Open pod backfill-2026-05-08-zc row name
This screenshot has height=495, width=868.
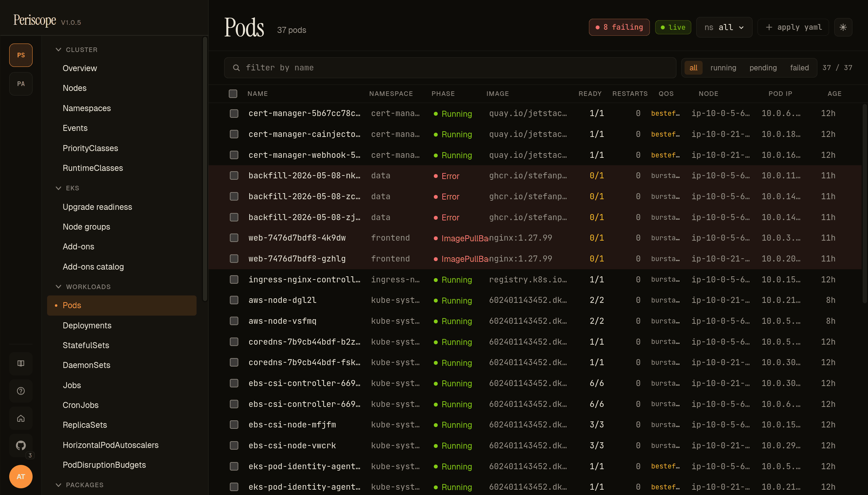(305, 196)
